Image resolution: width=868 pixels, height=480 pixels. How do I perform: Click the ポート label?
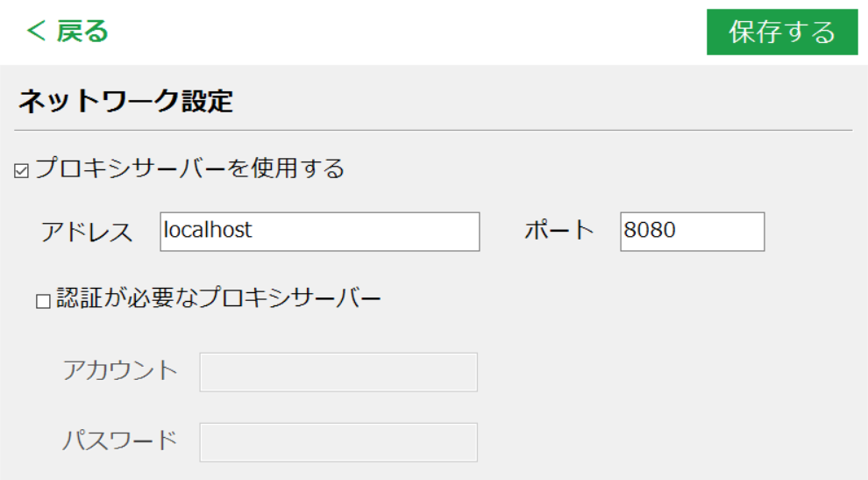[559, 230]
